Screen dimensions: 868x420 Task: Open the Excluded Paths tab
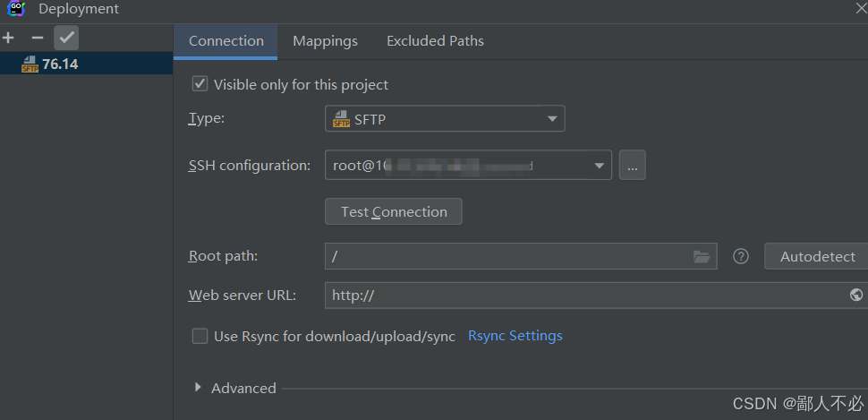[x=435, y=41]
